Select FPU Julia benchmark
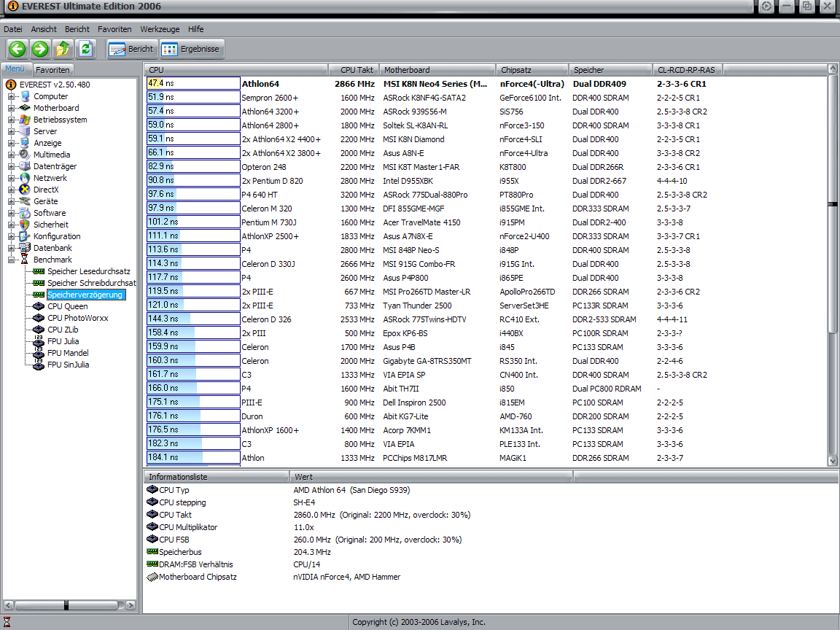This screenshot has width=840, height=630. click(x=63, y=342)
